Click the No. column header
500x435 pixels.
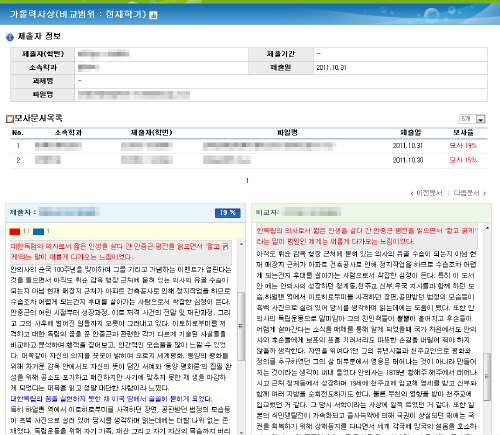[18, 133]
